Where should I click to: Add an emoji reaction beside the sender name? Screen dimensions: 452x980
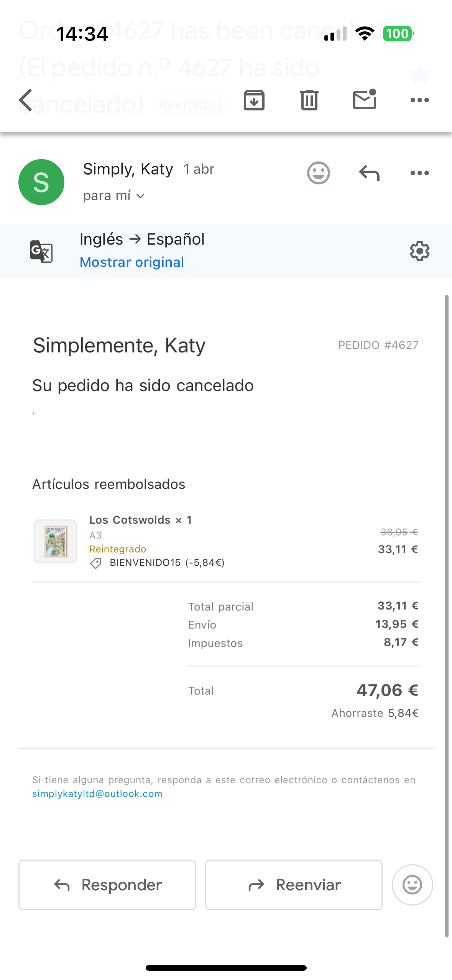click(x=318, y=173)
